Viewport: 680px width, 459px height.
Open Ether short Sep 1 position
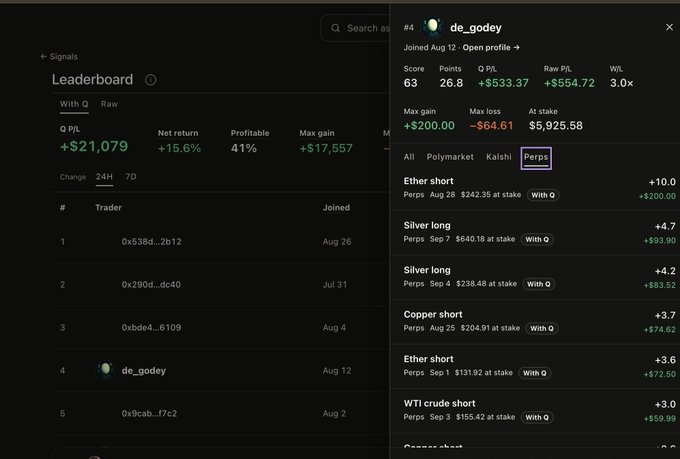click(x=535, y=367)
